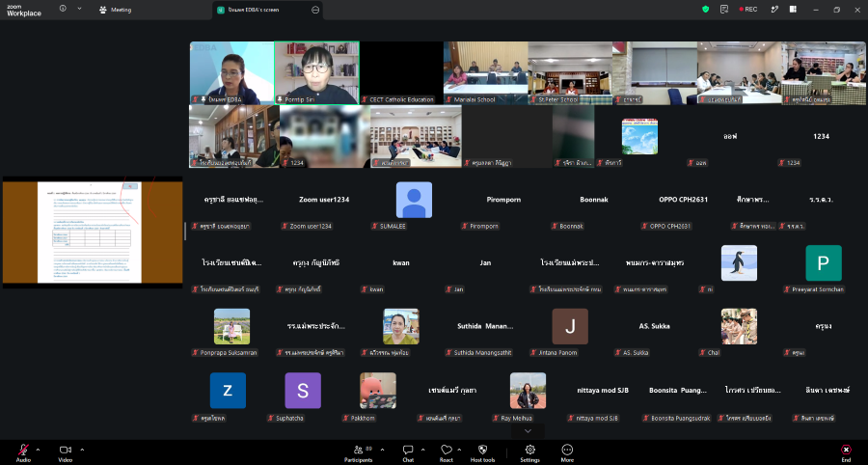Image resolution: width=868 pixels, height=465 pixels.
Task: Expand the Video options caret
Action: (x=82, y=450)
